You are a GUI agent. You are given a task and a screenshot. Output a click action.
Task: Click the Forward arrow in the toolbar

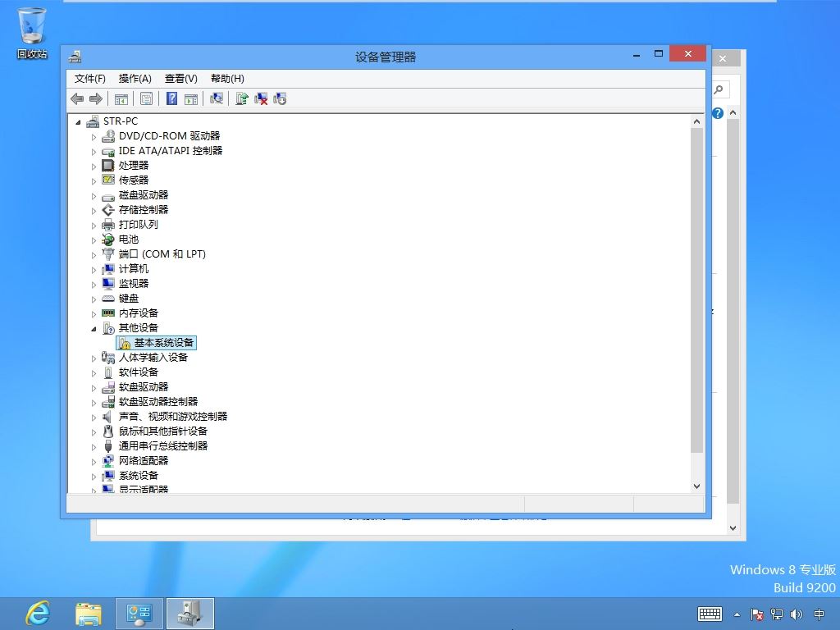pos(96,98)
